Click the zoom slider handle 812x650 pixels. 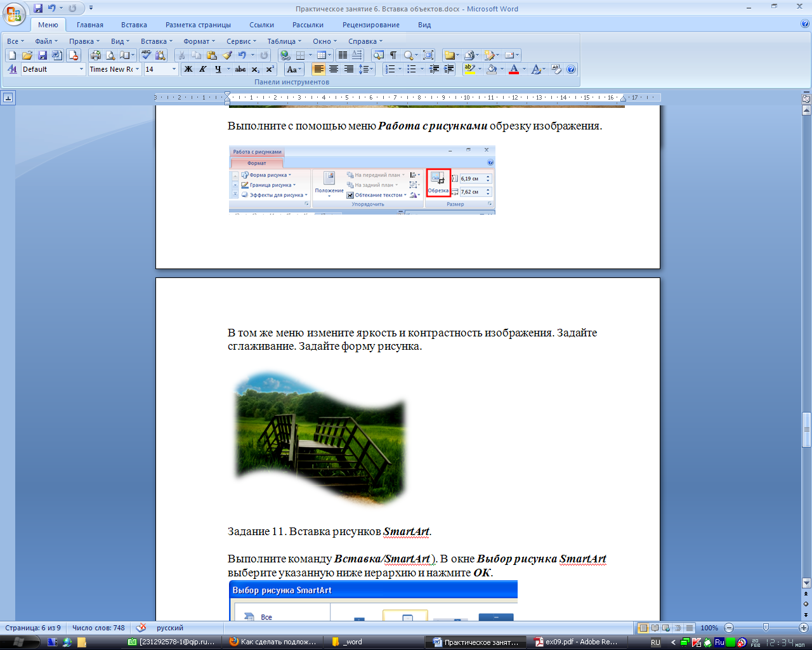(766, 628)
